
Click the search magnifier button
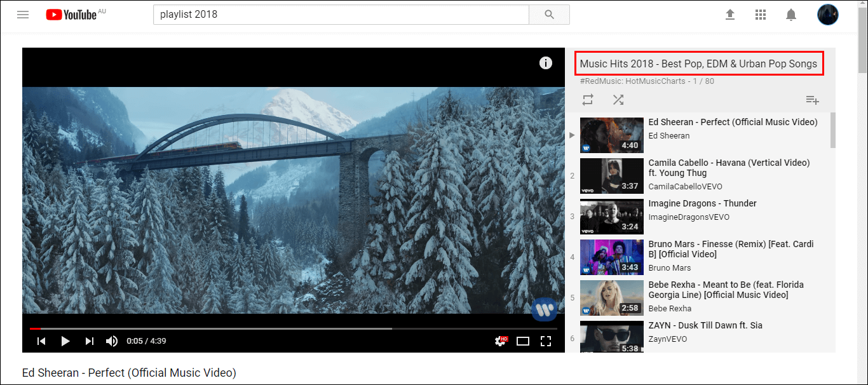[x=549, y=15]
